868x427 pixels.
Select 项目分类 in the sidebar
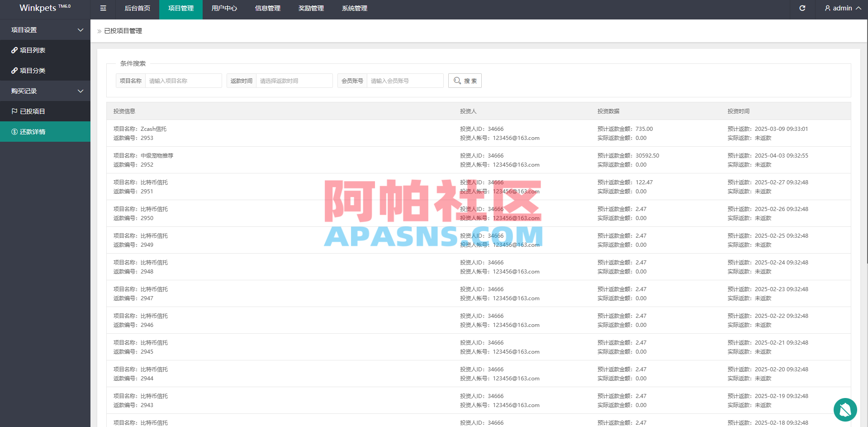[x=34, y=70]
